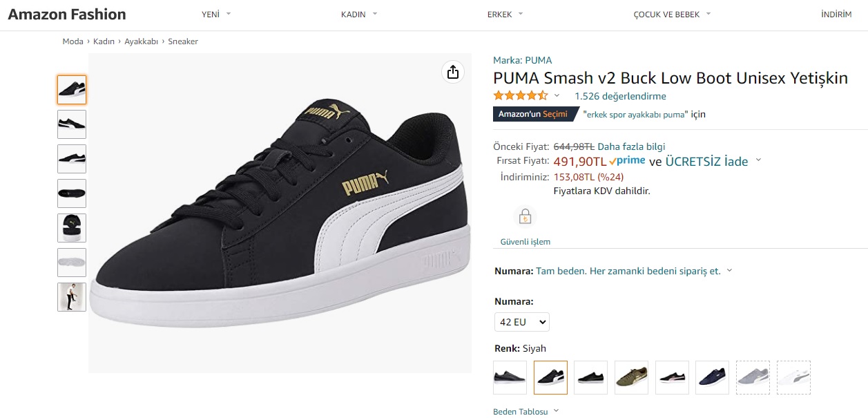This screenshot has height=418, width=868.
Task: Click the Amazon Fashion logo
Action: pyautogui.click(x=67, y=14)
